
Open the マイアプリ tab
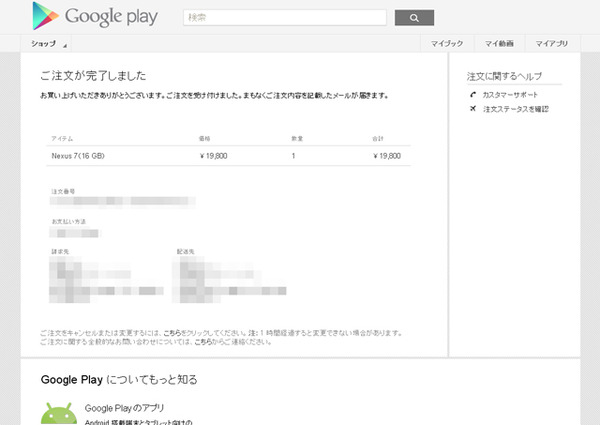pos(552,44)
